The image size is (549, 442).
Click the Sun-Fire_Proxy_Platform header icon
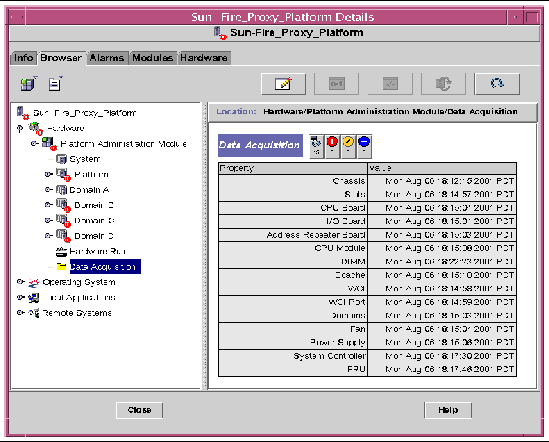coord(220,33)
